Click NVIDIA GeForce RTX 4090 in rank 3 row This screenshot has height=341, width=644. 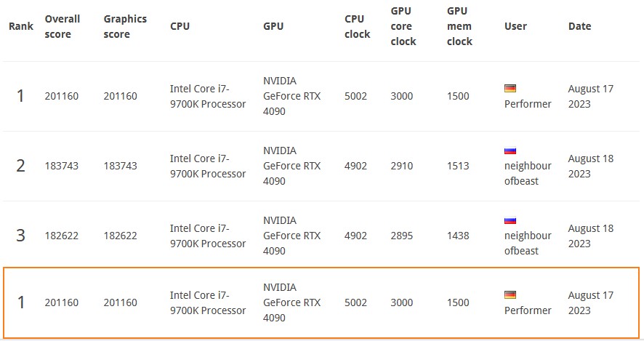[291, 236]
